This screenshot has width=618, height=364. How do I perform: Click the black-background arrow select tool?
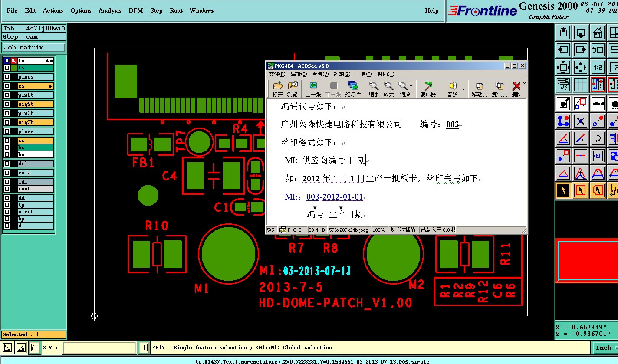pyautogui.click(x=563, y=190)
